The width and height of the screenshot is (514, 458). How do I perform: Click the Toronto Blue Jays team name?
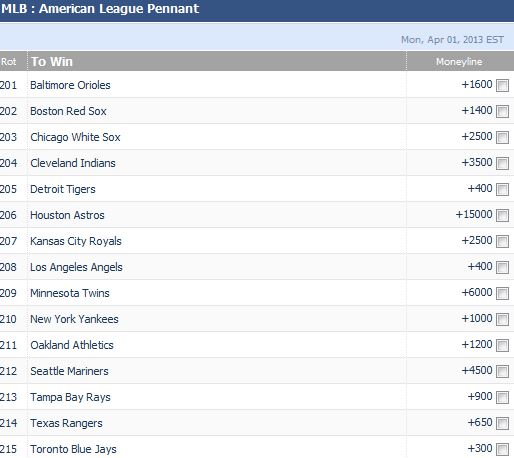pos(73,449)
